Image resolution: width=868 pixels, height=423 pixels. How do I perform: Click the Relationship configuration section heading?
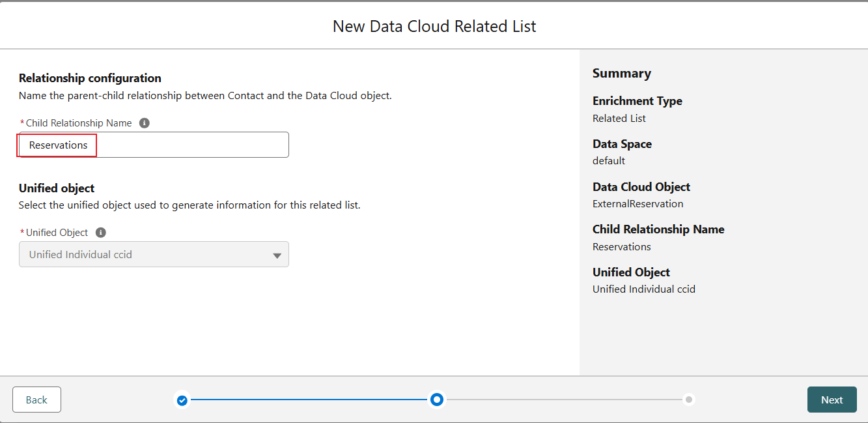pyautogui.click(x=90, y=78)
